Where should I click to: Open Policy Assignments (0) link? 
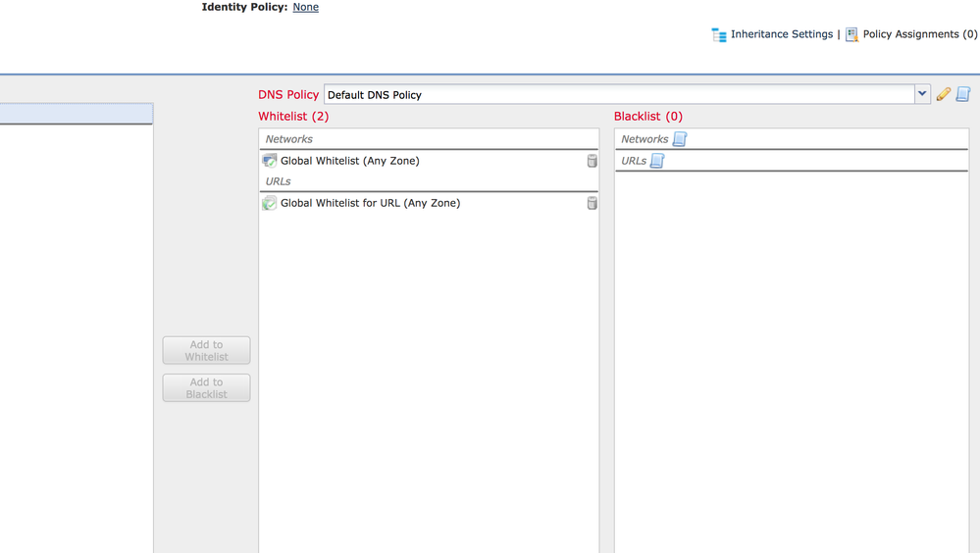(920, 34)
